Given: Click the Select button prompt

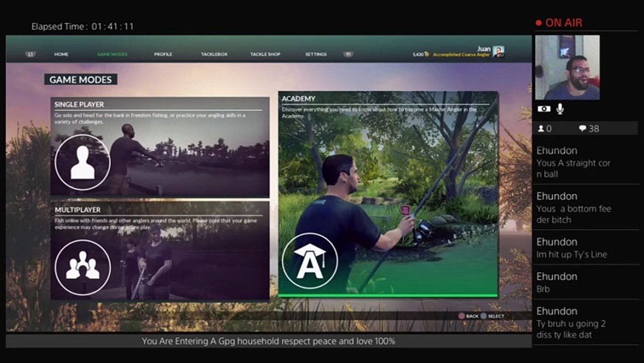Looking at the screenshot, I should [x=492, y=316].
